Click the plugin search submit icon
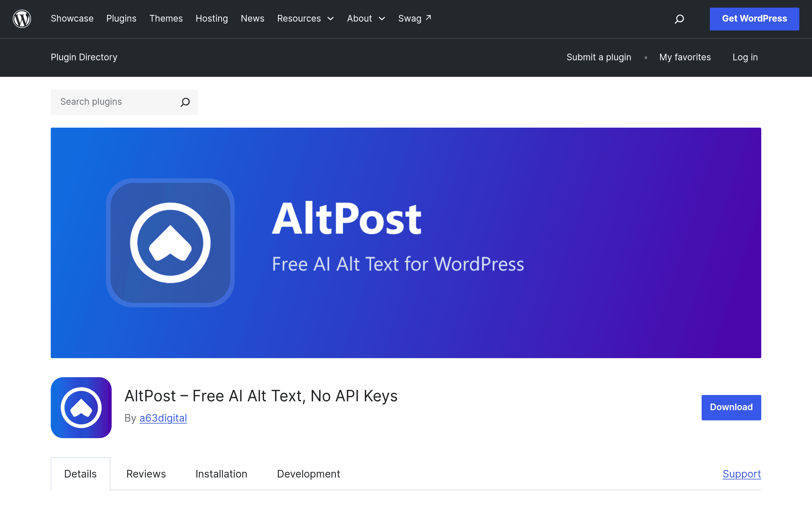 185,102
